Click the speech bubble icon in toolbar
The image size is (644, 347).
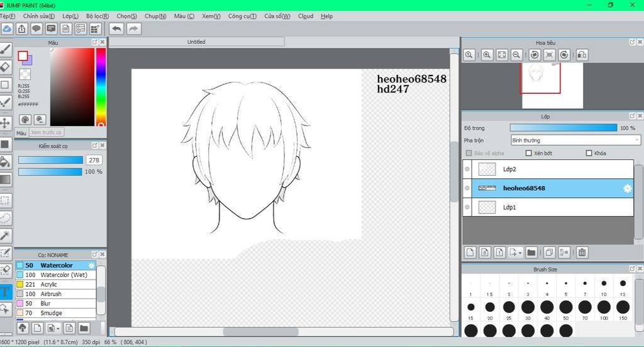(36, 29)
